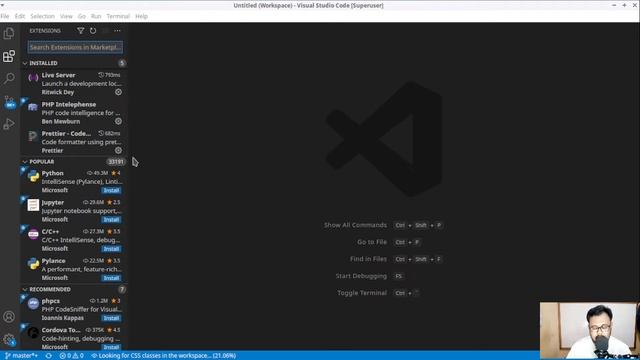Collapse the POPULAR section
The width and height of the screenshot is (640, 360).
coord(25,162)
